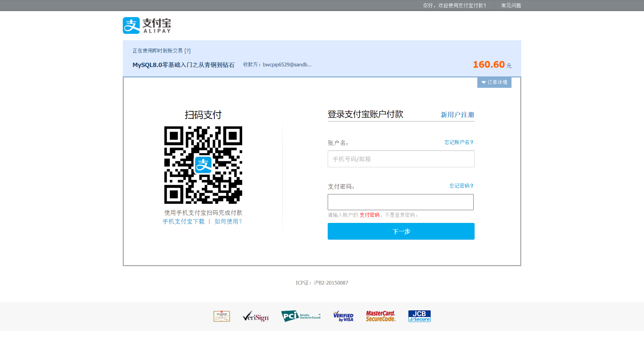Open the 手机支付宝下载 download link
644x362 pixels.
pyautogui.click(x=183, y=222)
